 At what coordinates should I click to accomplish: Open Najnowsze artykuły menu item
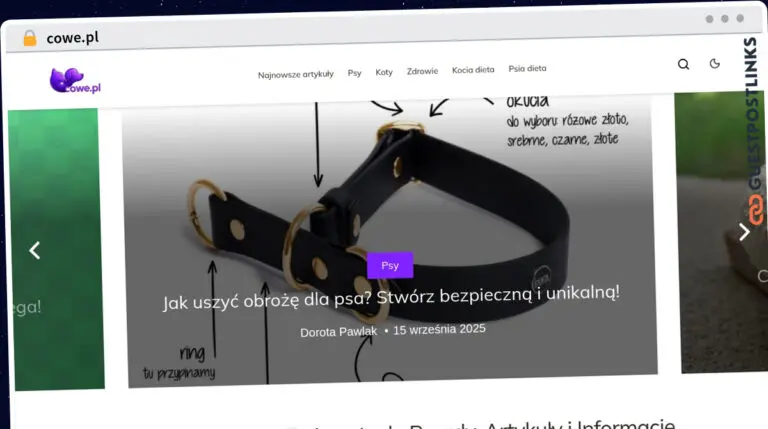coord(295,74)
